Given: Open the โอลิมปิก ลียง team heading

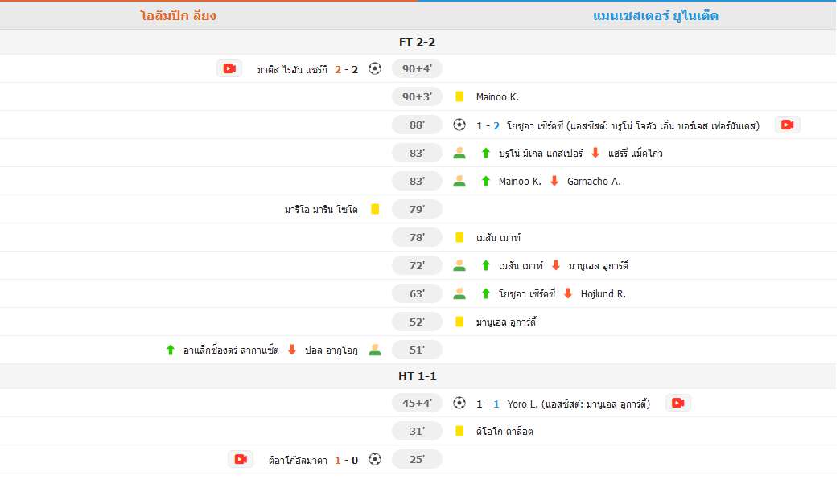Looking at the screenshot, I should click(x=178, y=15).
